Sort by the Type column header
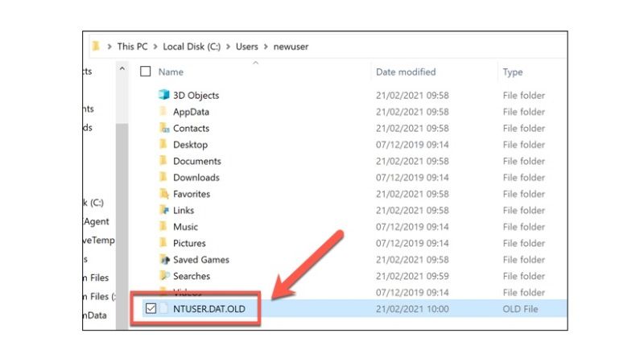644x362 pixels. [x=513, y=72]
